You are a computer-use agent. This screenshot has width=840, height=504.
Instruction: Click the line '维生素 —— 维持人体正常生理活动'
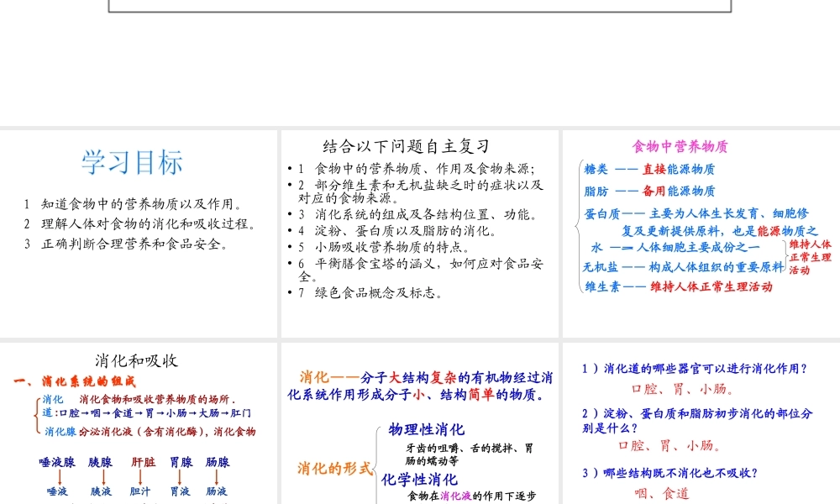(x=678, y=286)
